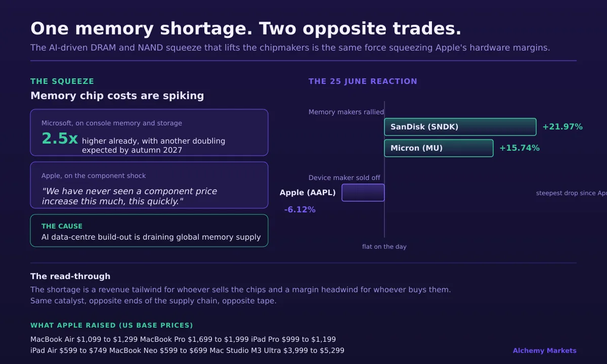Click THE 25 JUNE REACTION heading
607x364 pixels.
tap(363, 81)
